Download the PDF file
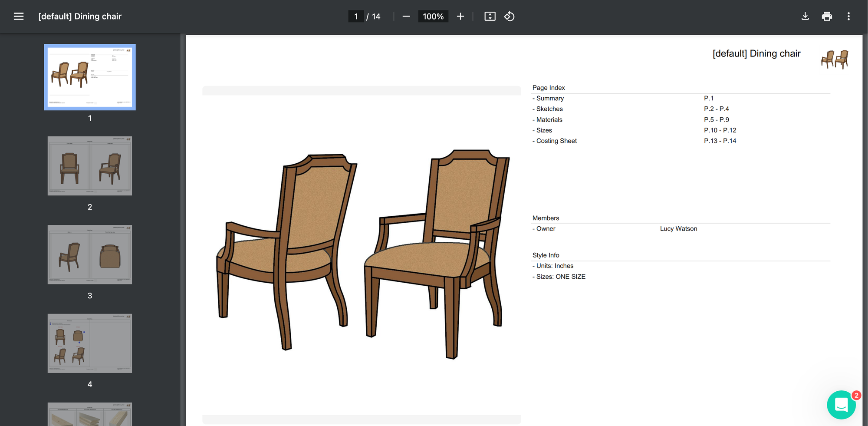Screen dimensions: 868x426 click(805, 17)
